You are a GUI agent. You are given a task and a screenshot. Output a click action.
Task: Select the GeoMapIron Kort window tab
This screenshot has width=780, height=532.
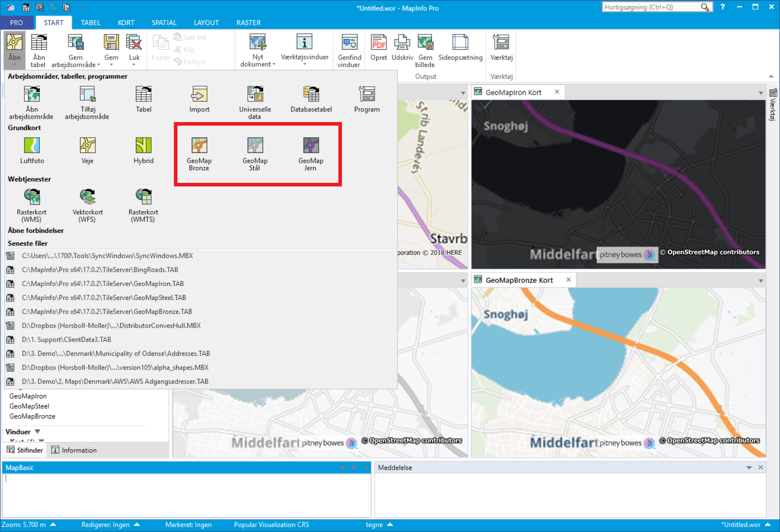click(x=513, y=92)
